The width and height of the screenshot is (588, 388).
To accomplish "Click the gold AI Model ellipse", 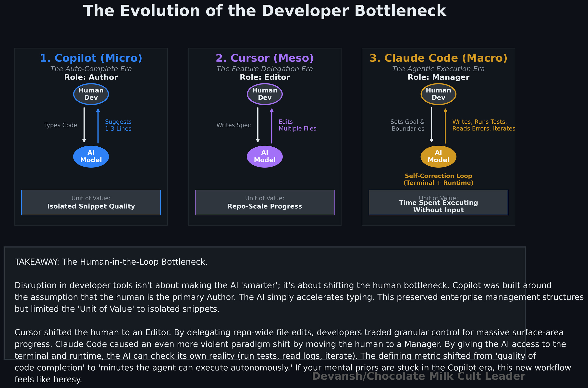I will [x=438, y=157].
